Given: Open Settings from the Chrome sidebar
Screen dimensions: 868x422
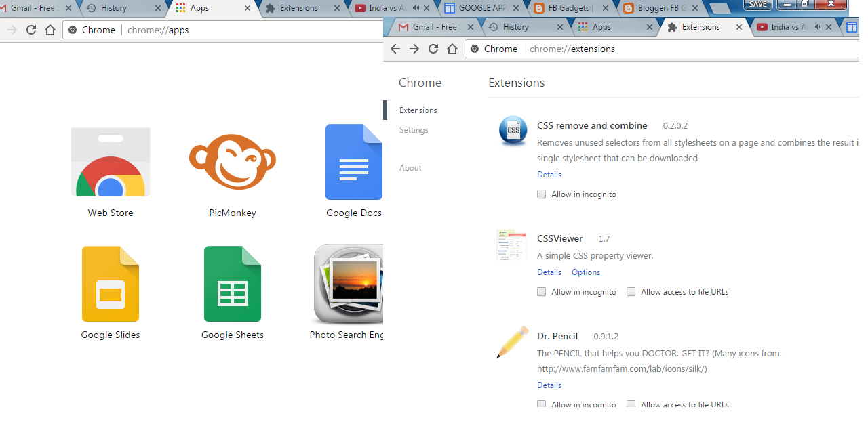Looking at the screenshot, I should (x=414, y=130).
